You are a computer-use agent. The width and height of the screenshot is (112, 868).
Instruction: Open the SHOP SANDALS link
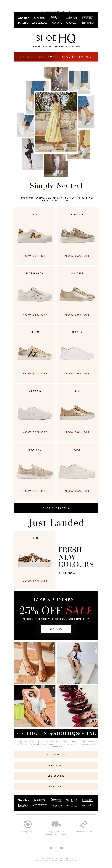[x=56, y=765]
